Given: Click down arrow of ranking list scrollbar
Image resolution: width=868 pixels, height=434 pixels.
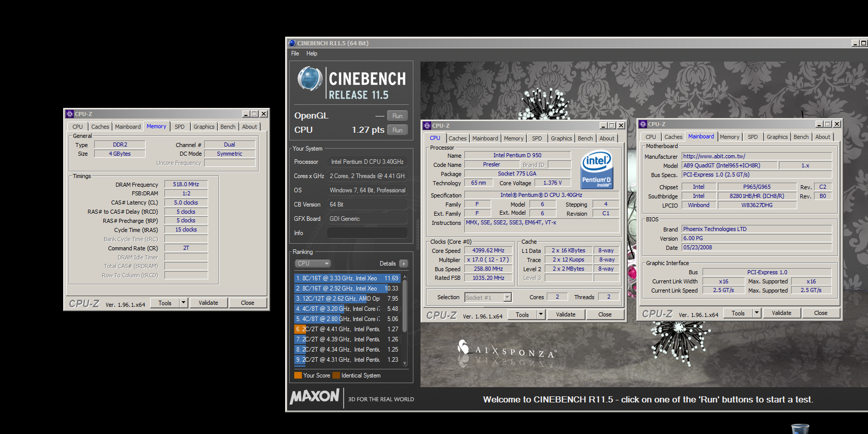Looking at the screenshot, I should [405, 363].
